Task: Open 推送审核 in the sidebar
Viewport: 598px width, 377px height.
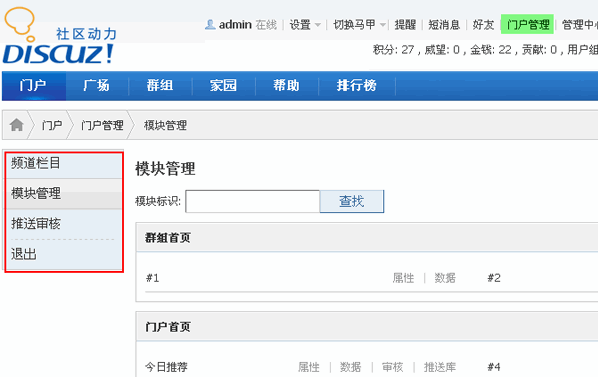Action: tap(64, 224)
